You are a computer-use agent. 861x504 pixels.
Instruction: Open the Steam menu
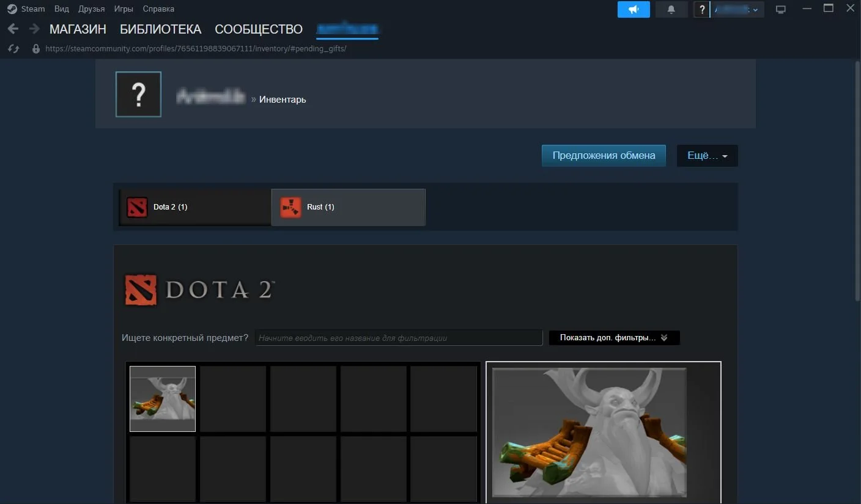[x=33, y=9]
